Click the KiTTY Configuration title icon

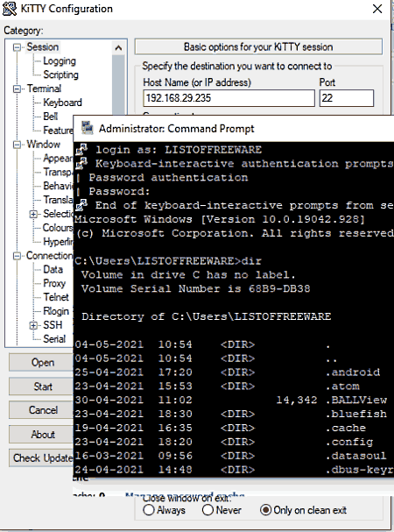pos(9,9)
